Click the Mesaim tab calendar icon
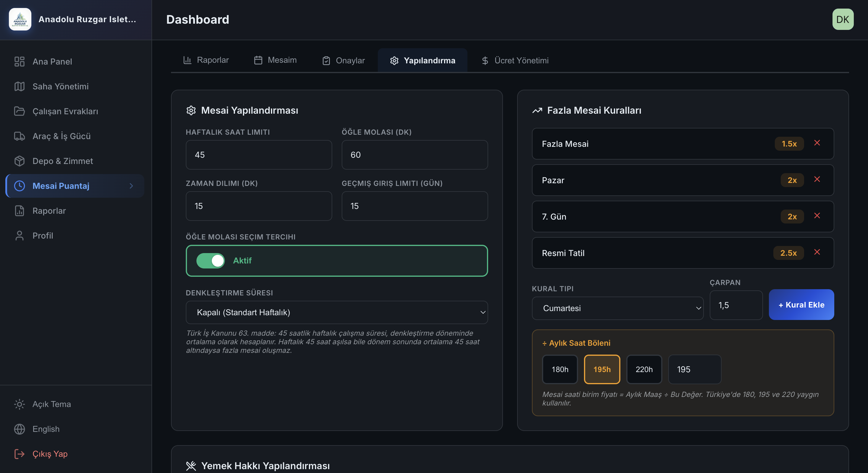The width and height of the screenshot is (868, 473). point(258,60)
